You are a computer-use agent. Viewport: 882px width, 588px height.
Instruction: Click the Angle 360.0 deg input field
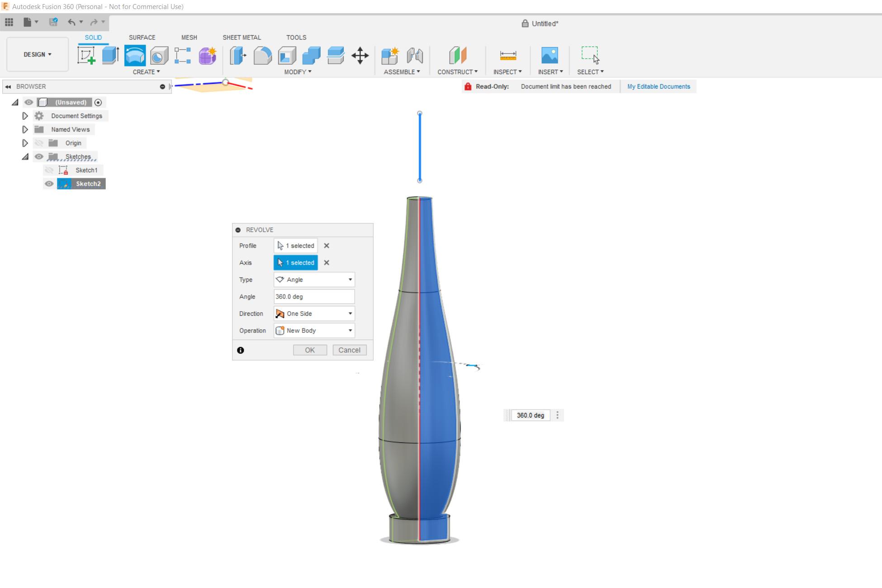pos(314,297)
